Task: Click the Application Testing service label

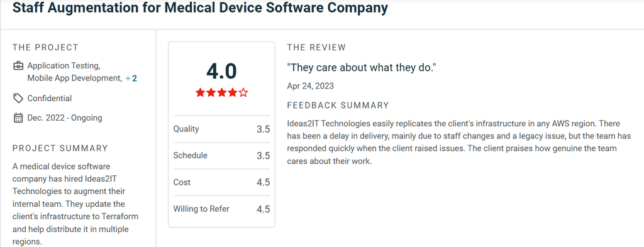Action: [64, 65]
